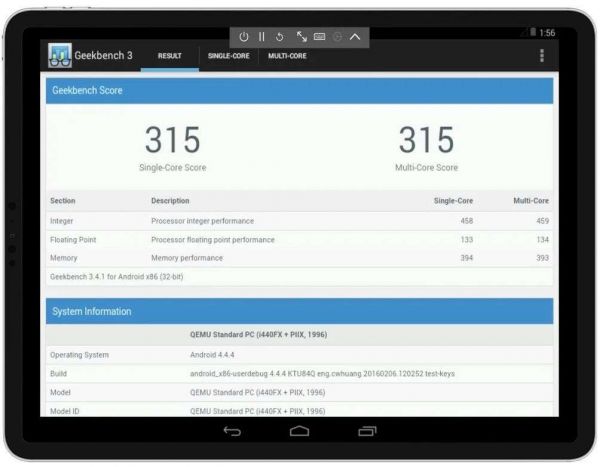Toggle fullscreen with the diagonal arrows icon
The height and width of the screenshot is (467, 600).
[301, 36]
